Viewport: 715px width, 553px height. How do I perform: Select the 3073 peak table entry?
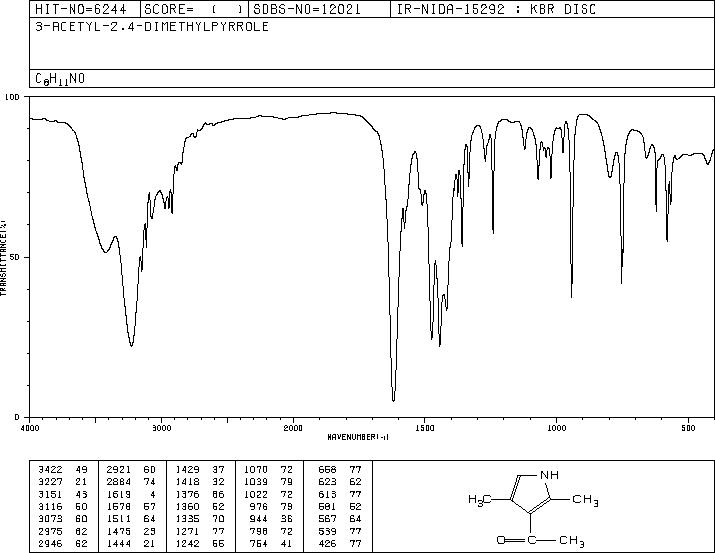click(x=64, y=519)
